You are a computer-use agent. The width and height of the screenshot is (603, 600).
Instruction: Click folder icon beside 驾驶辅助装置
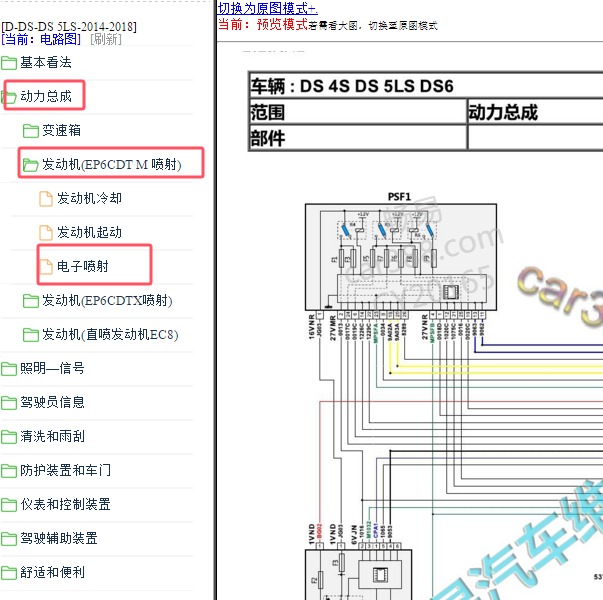tap(9, 538)
